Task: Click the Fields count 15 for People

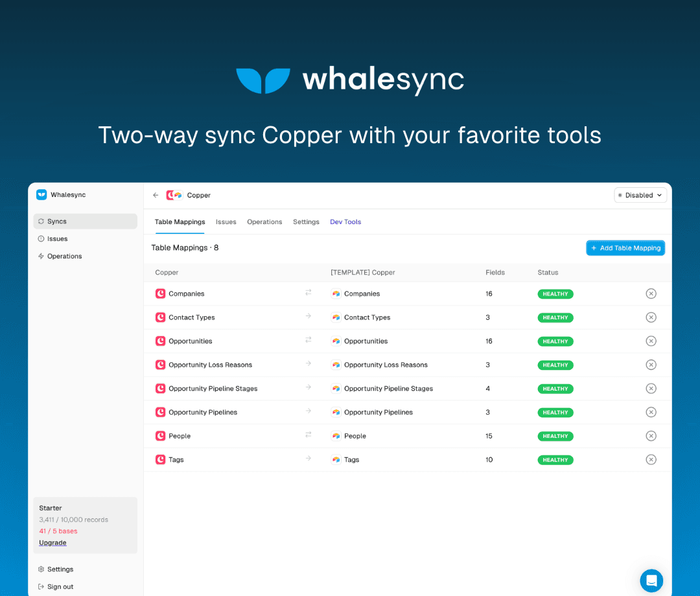Action: 489,436
